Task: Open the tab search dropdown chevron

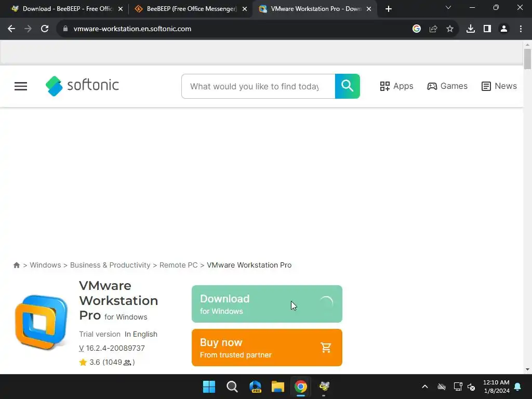Action: 448,7
